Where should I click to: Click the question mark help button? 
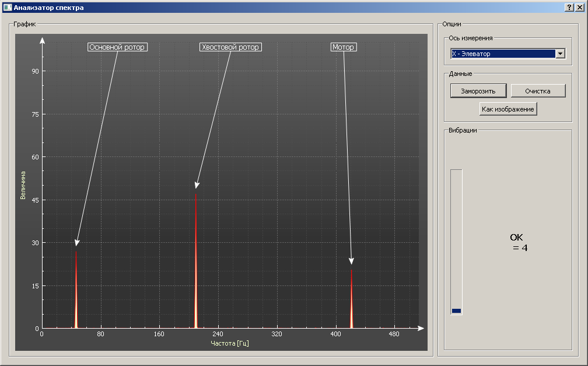tap(569, 8)
